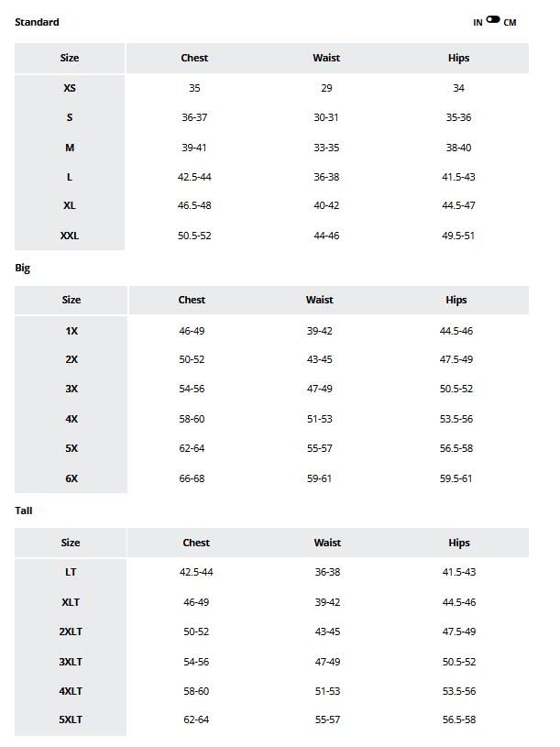Click the XS size row label

pyautogui.click(x=70, y=88)
